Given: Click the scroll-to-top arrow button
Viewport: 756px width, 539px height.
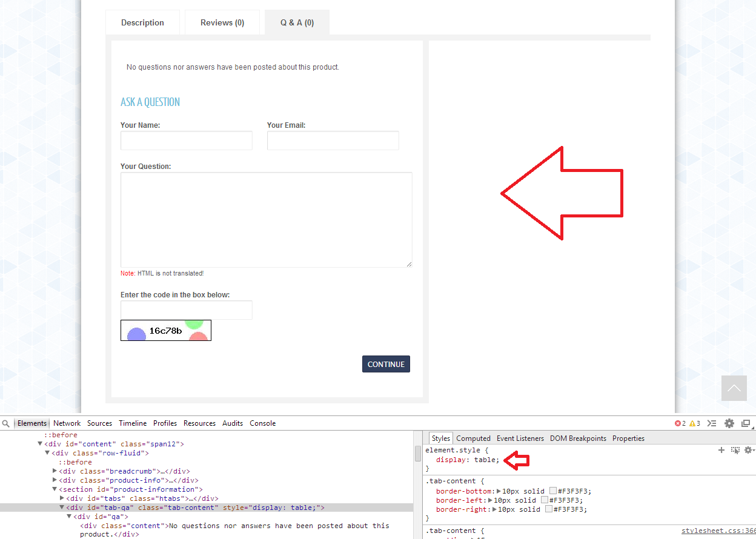Looking at the screenshot, I should tap(734, 388).
